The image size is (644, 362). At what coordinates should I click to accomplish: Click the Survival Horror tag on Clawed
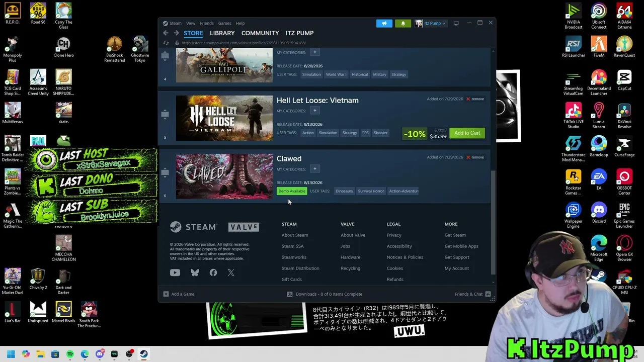click(x=371, y=191)
